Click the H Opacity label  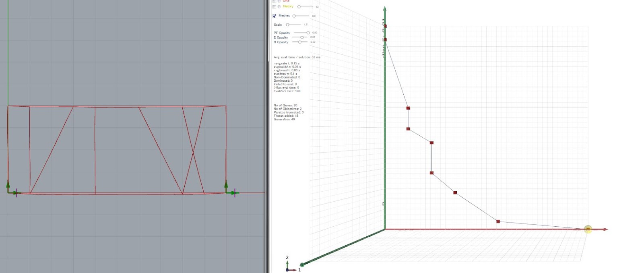coord(281,42)
